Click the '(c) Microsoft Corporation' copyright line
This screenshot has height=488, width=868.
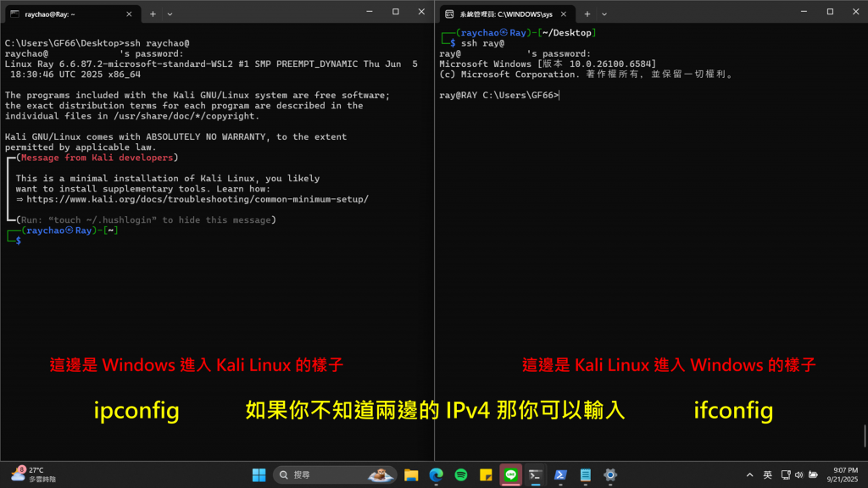click(587, 75)
